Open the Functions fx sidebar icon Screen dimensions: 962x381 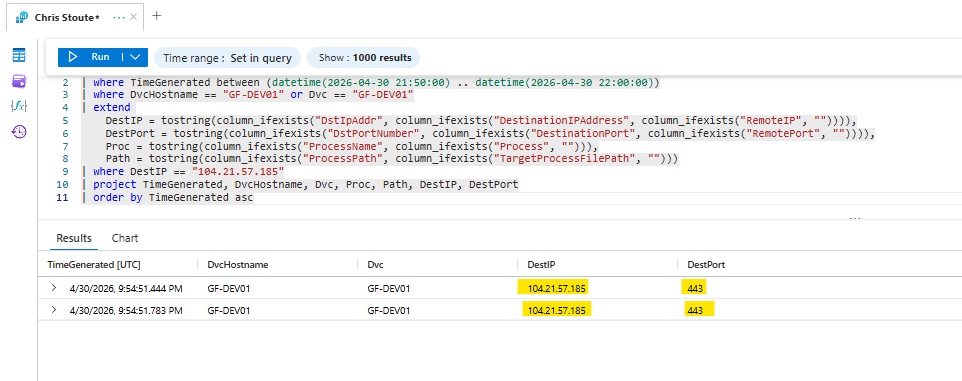click(19, 106)
